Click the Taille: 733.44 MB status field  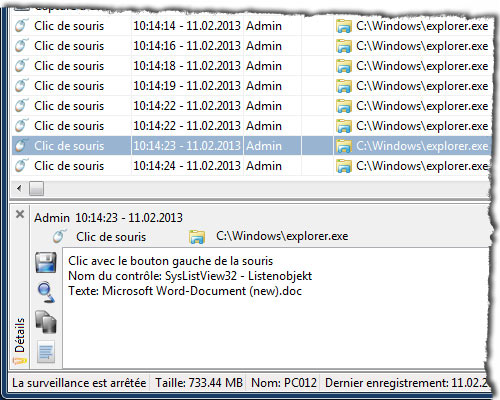199,383
